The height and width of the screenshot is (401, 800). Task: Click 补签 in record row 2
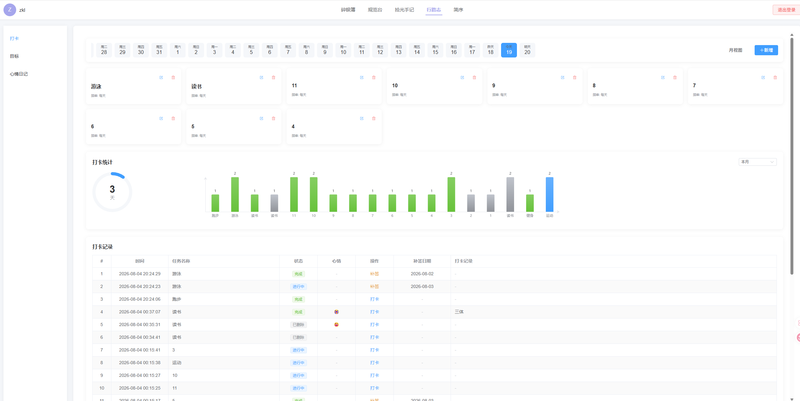click(374, 287)
